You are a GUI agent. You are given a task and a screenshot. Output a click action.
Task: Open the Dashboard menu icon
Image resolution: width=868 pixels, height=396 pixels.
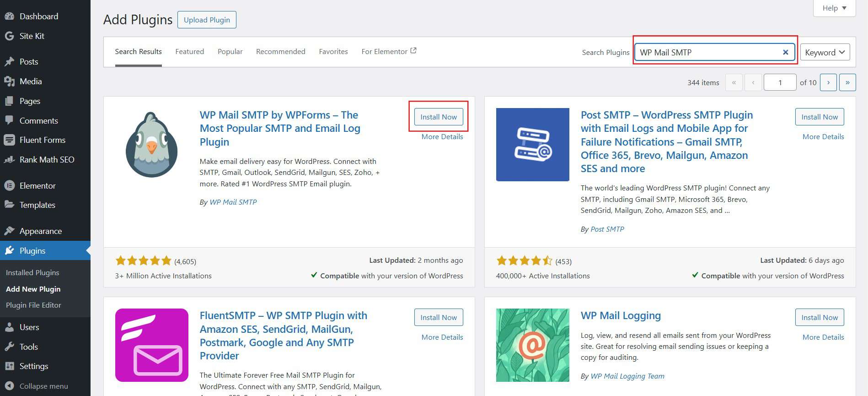[9, 16]
